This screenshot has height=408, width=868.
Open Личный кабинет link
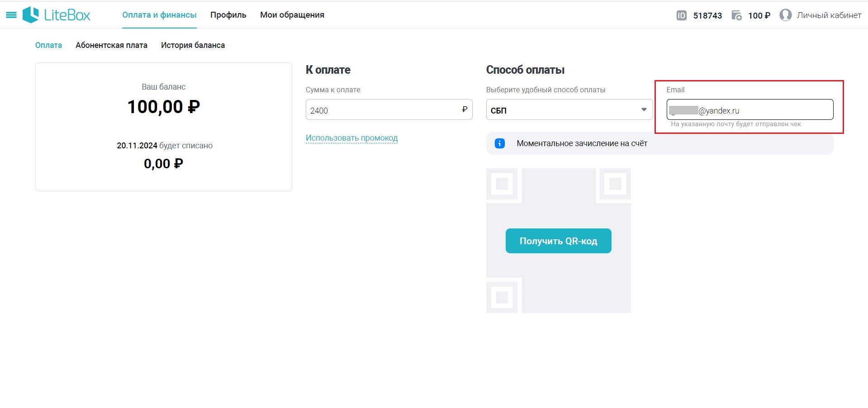click(829, 15)
